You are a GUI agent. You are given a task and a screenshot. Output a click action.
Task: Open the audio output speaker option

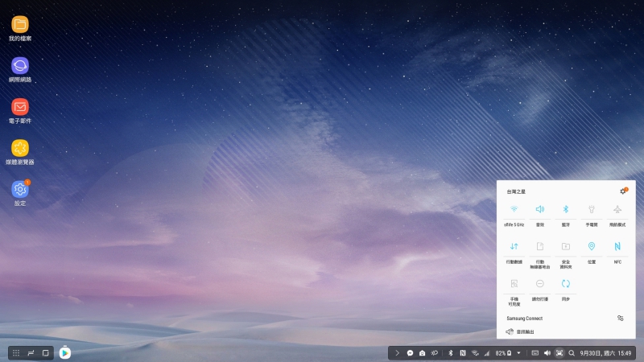pos(520,331)
